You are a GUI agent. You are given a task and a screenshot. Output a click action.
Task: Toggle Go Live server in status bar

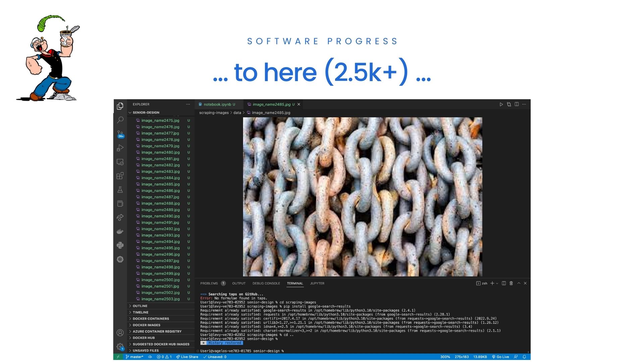click(x=500, y=357)
